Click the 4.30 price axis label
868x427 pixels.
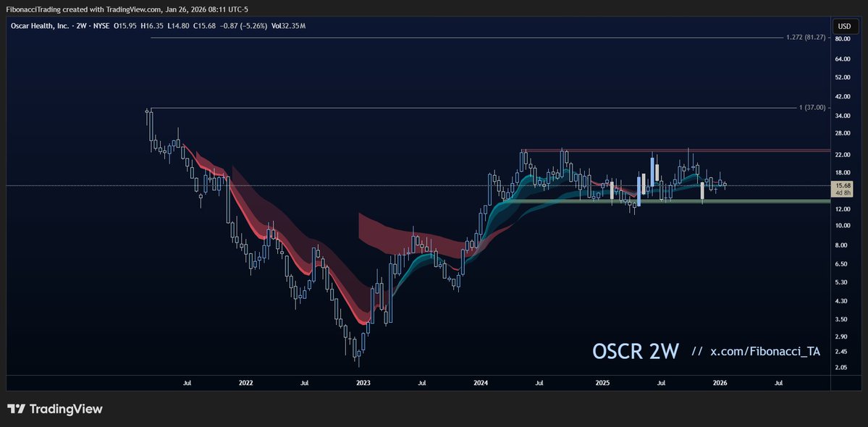tap(843, 301)
